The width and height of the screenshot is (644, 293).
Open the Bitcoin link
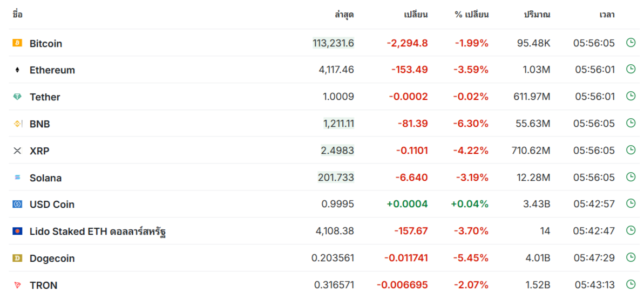pyautogui.click(x=46, y=44)
